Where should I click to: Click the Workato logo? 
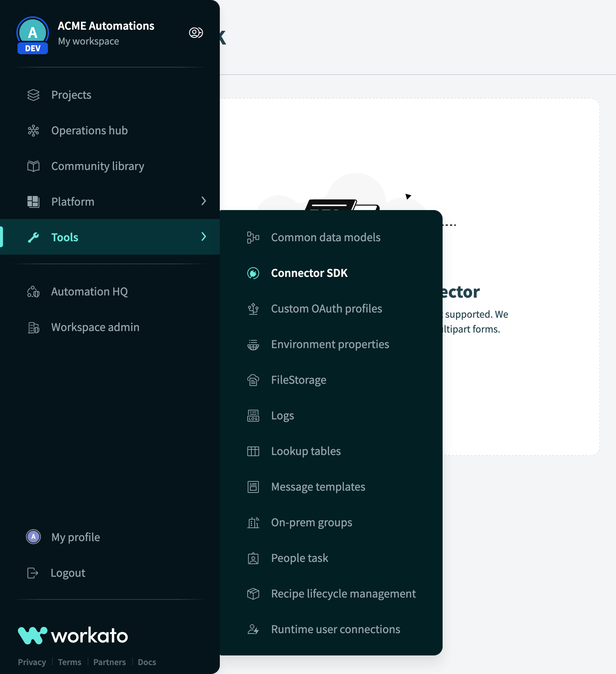click(73, 635)
